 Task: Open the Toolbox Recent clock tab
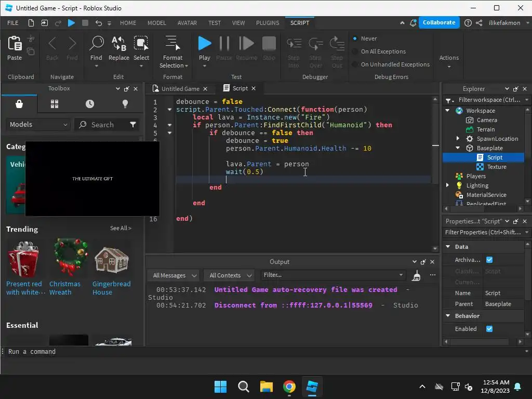pyautogui.click(x=90, y=104)
